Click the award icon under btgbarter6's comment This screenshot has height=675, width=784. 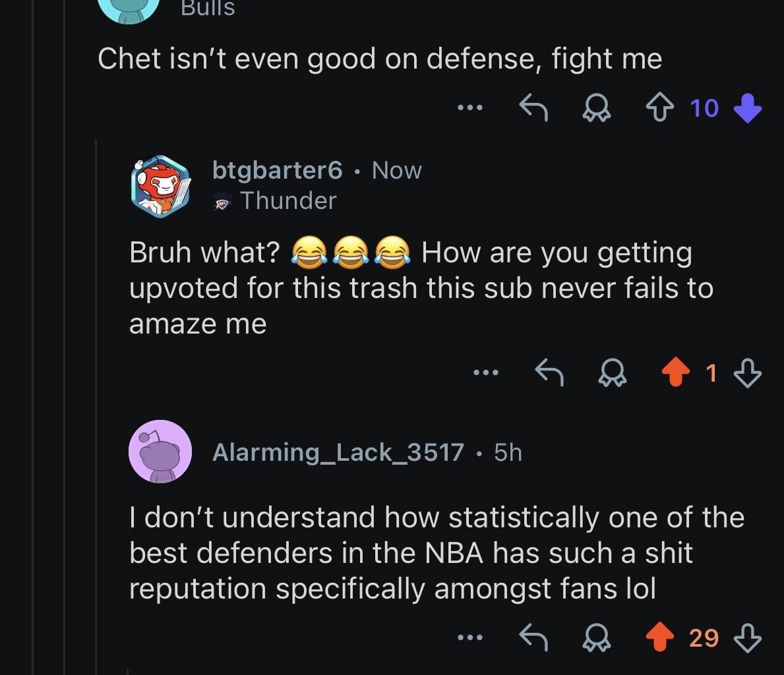pyautogui.click(x=613, y=373)
